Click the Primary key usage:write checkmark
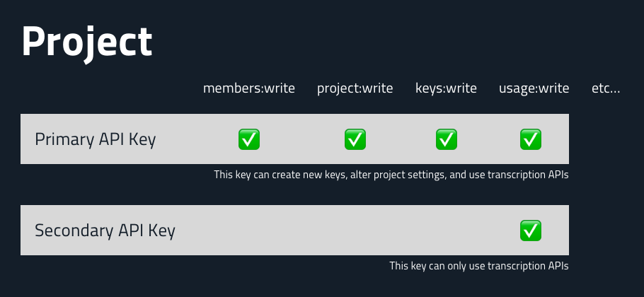 (531, 139)
